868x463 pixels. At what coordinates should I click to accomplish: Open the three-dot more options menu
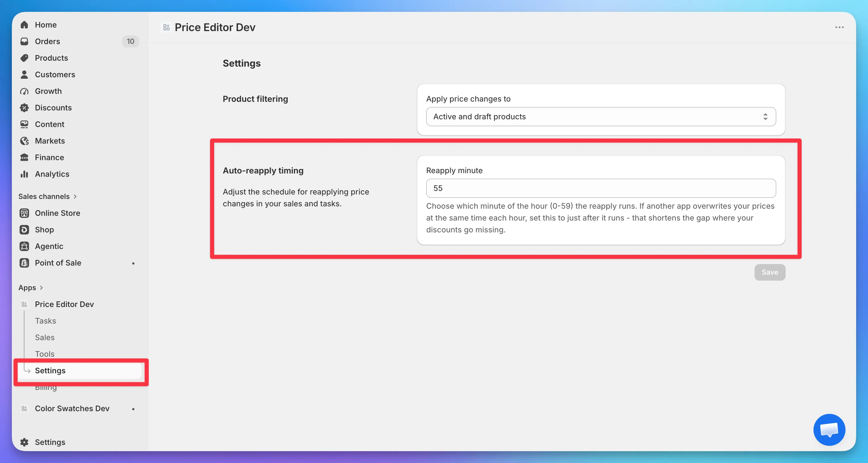(839, 27)
